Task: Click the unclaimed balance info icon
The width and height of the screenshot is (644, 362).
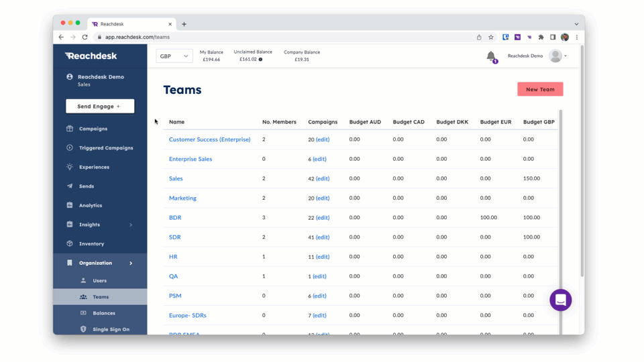Action: click(260, 60)
